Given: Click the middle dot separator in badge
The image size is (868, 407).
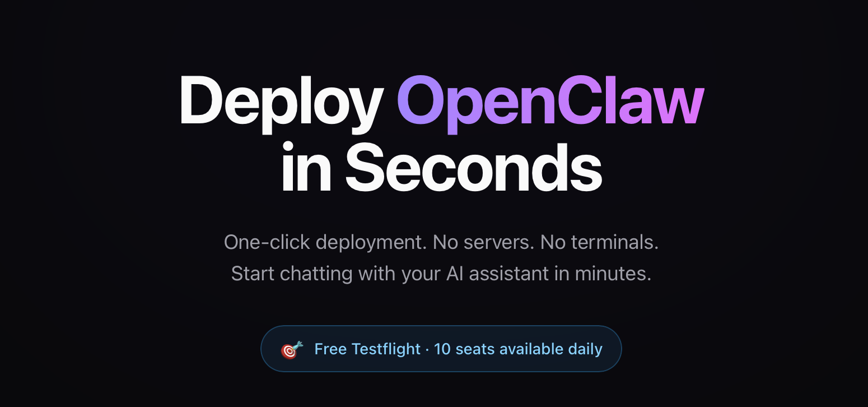Looking at the screenshot, I should point(427,349).
